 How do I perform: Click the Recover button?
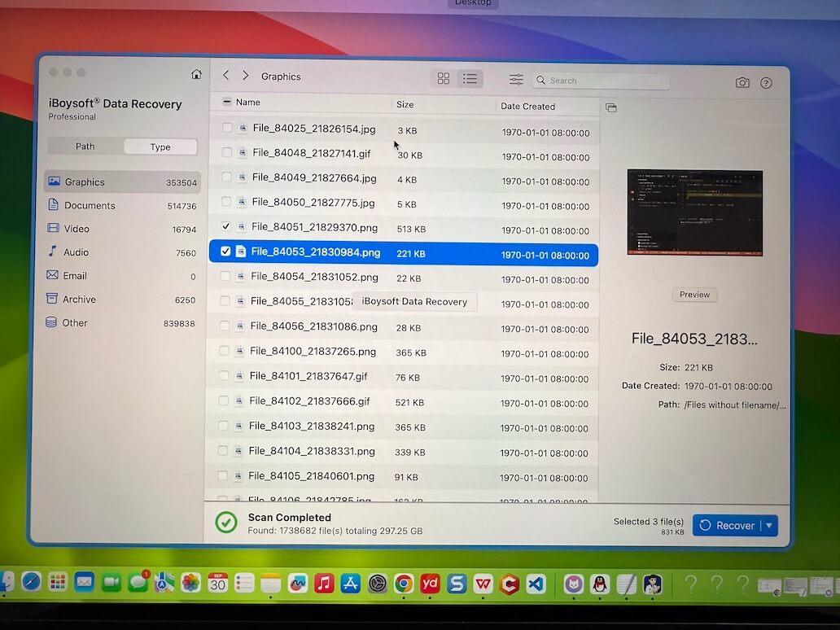(728, 526)
